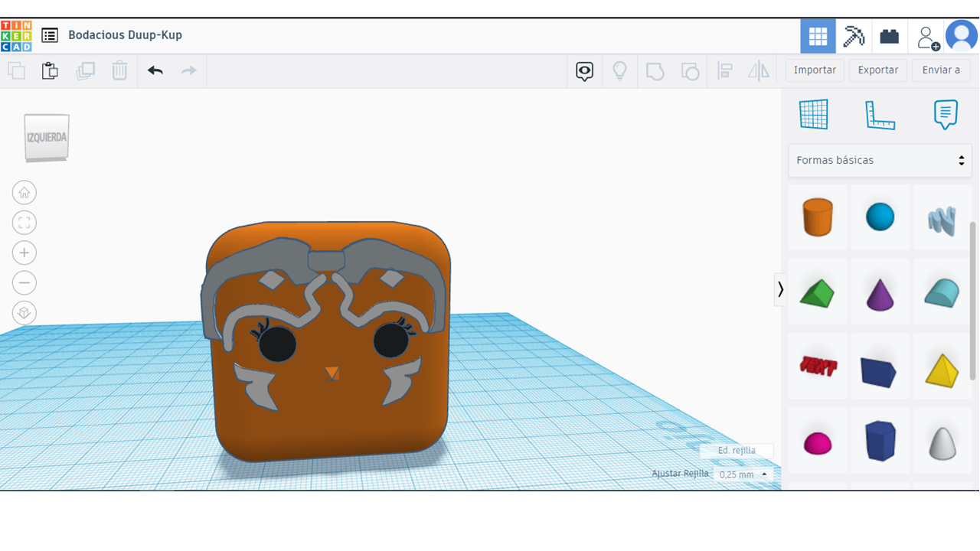Pick the gray paraboloid shape
Viewport: 980px width, 551px height.
click(942, 442)
